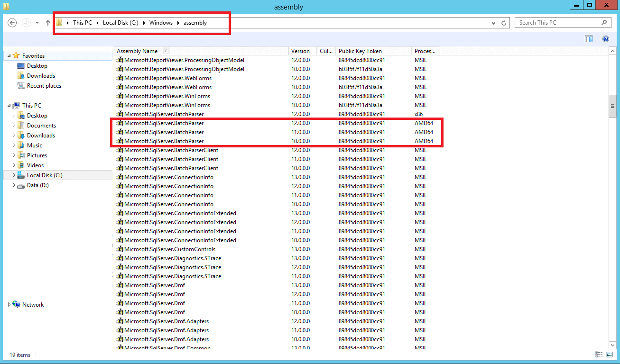Click the address bar folder icon
The image size is (620, 364).
pyautogui.click(x=59, y=23)
